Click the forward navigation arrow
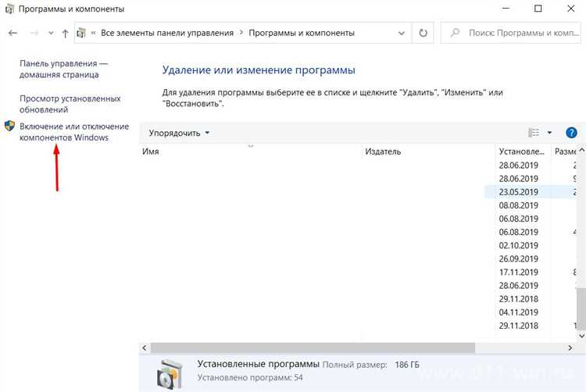Screen dimensions: 586x392 pyautogui.click(x=33, y=34)
